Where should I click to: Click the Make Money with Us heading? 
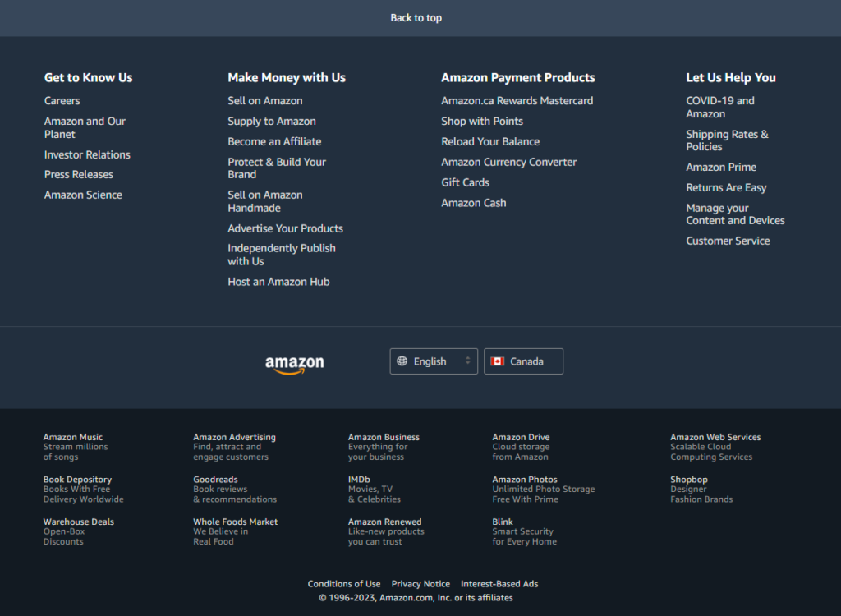click(x=287, y=78)
